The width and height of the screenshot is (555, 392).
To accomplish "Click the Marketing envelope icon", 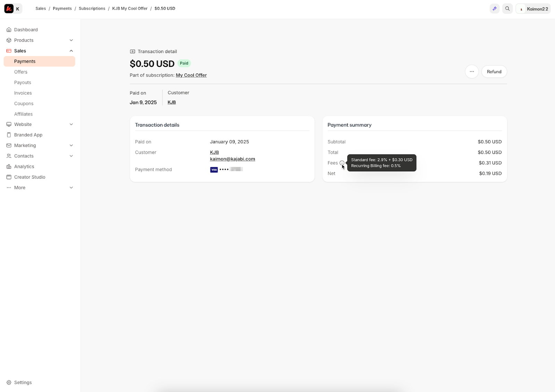I will 9,145.
